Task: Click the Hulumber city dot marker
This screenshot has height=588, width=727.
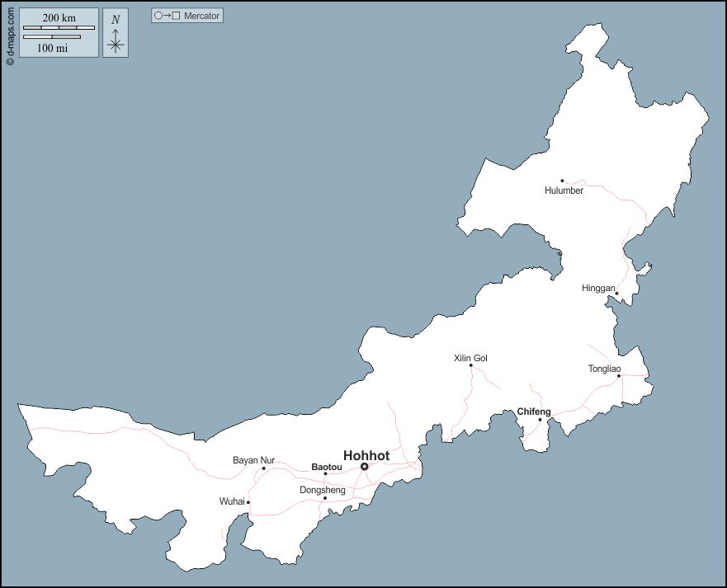Action: tap(562, 181)
